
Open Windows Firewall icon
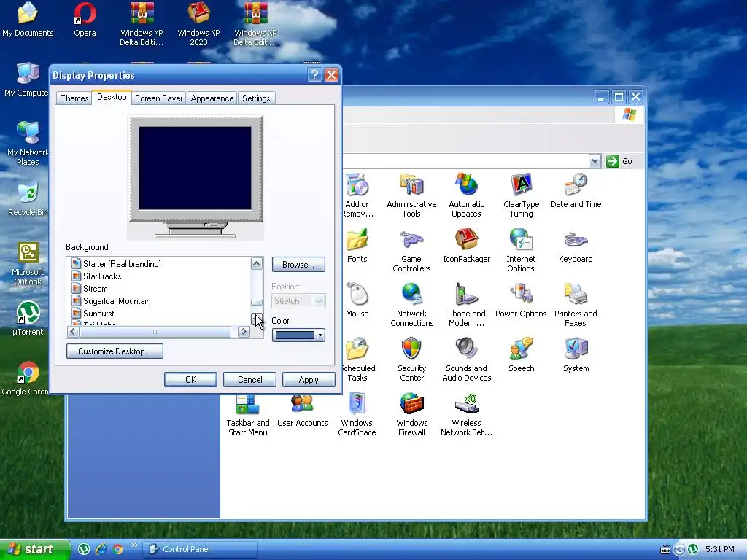(x=411, y=414)
